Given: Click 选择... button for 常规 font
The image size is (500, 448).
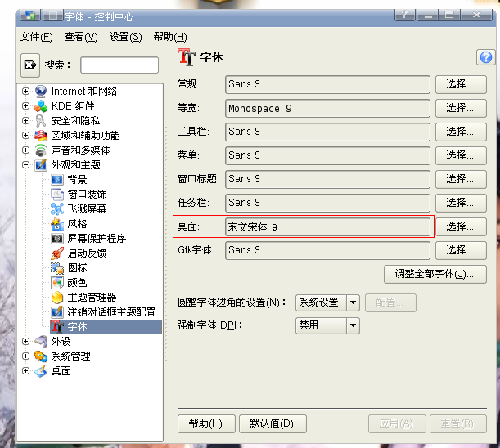Looking at the screenshot, I should [x=461, y=84].
